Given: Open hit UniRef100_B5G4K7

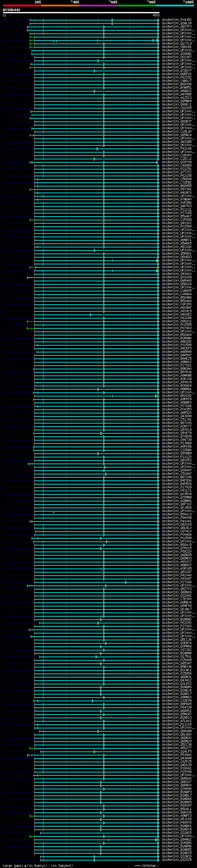Looking at the screenshot, I should 177,216.
